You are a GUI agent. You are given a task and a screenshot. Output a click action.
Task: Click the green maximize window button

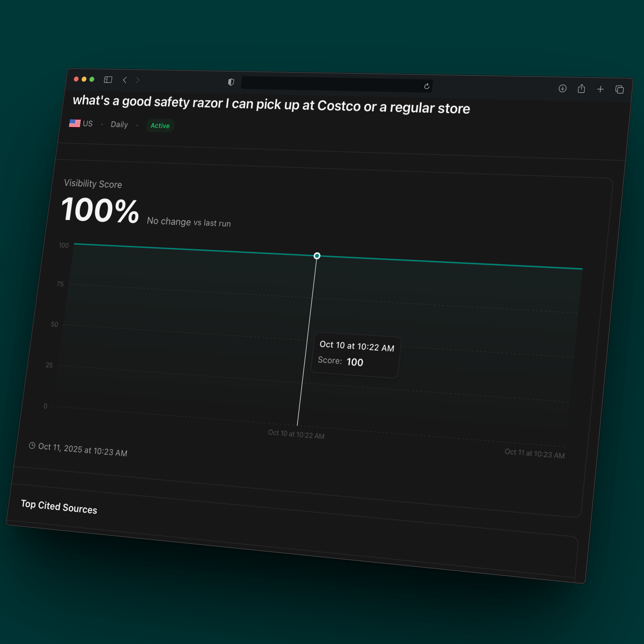point(92,79)
